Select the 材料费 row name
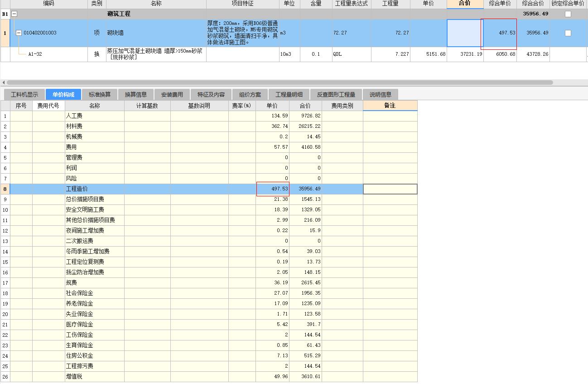Screen dimensions: 588x384 (74, 126)
